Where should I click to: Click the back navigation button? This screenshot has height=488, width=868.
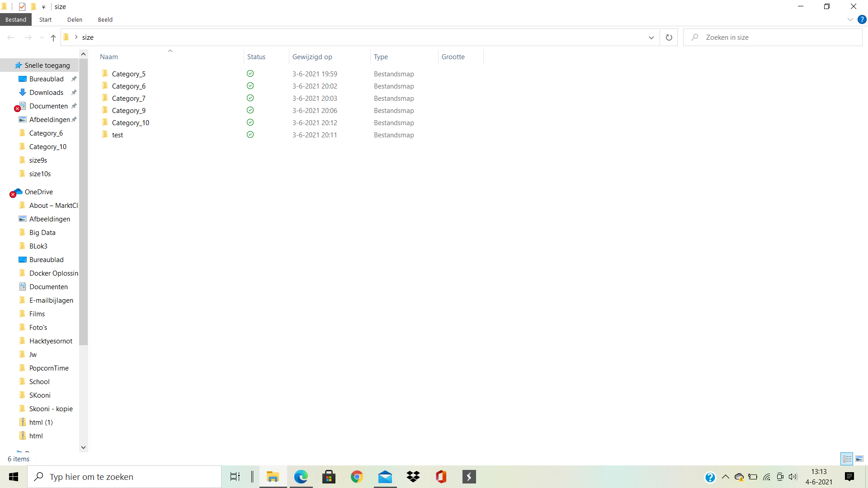point(11,38)
